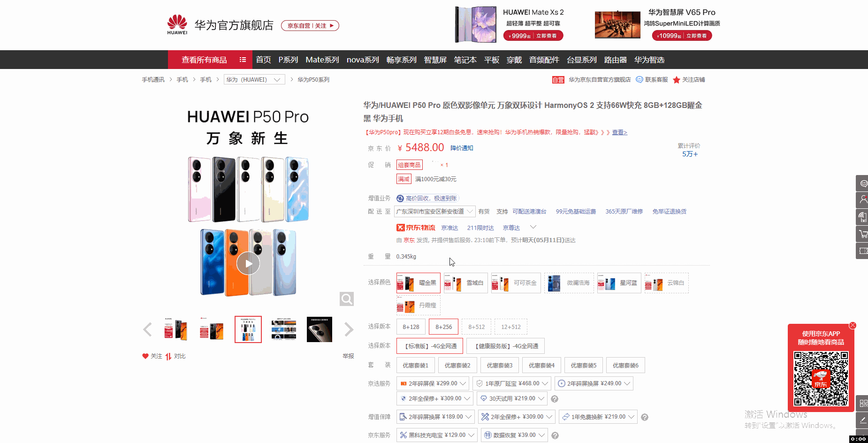Click the 高价回收 recycle icon link
Screen dimensions: 868x443
(x=427, y=199)
